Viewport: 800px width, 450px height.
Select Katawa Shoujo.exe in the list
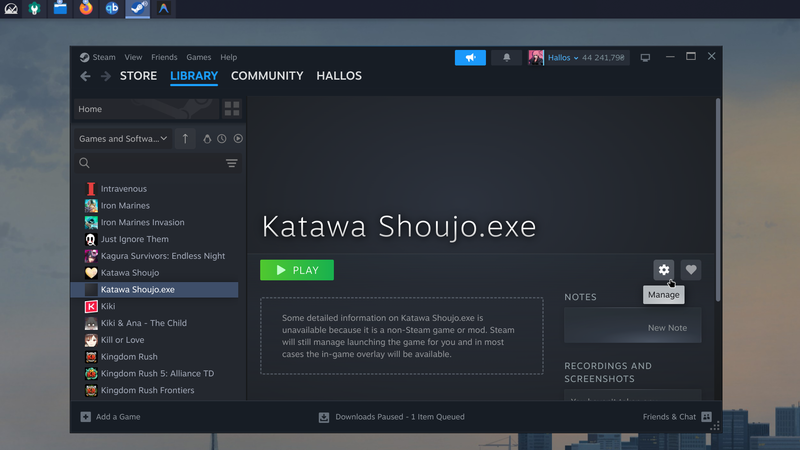155,290
